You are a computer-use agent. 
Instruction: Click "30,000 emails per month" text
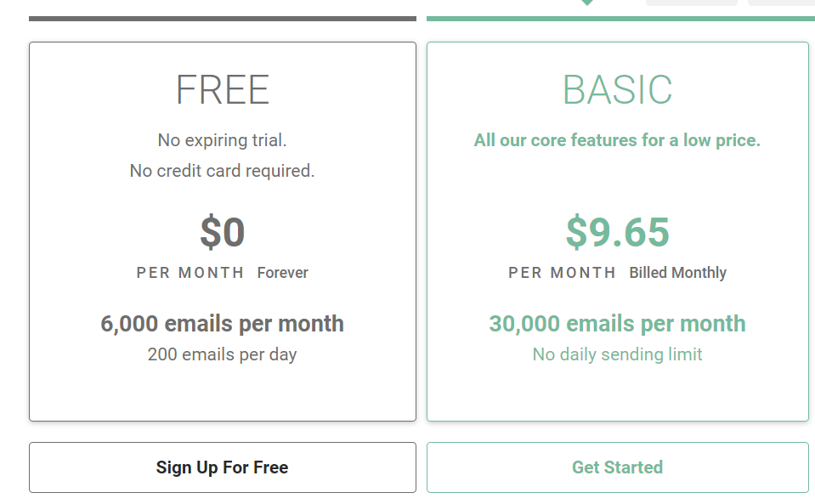[618, 324]
